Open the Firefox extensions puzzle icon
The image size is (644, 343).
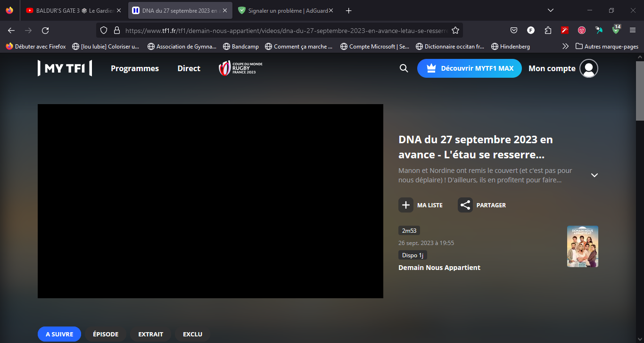[x=548, y=30]
